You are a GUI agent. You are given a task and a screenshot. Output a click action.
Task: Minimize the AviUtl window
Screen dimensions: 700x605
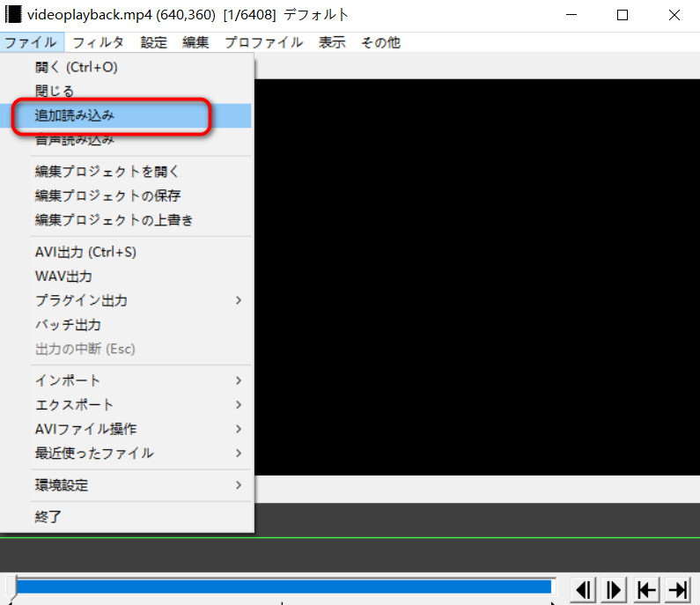[x=571, y=15]
